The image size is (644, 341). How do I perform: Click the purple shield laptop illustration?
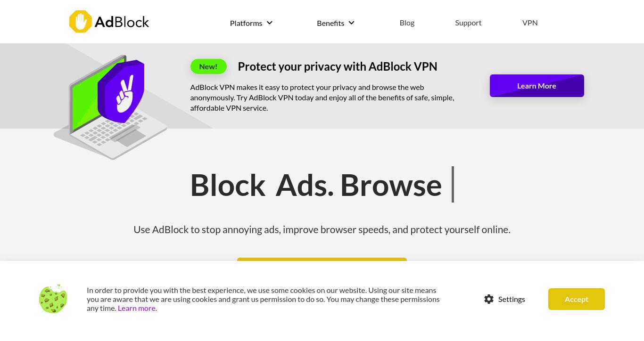pyautogui.click(x=110, y=106)
